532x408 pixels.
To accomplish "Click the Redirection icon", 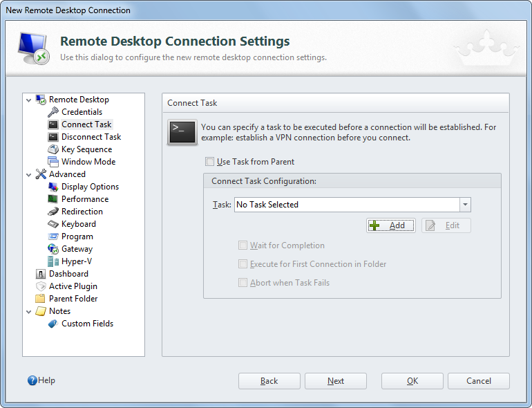I will point(53,212).
